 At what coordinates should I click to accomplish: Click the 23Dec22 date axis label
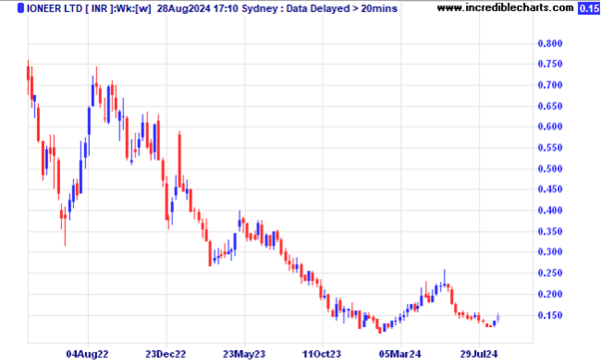166,354
